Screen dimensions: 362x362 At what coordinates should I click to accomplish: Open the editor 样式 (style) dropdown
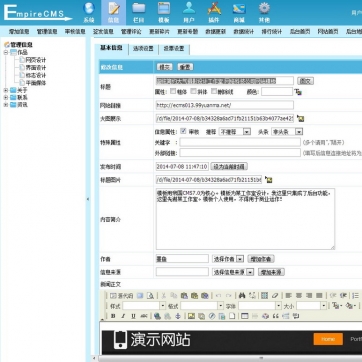click(144, 306)
